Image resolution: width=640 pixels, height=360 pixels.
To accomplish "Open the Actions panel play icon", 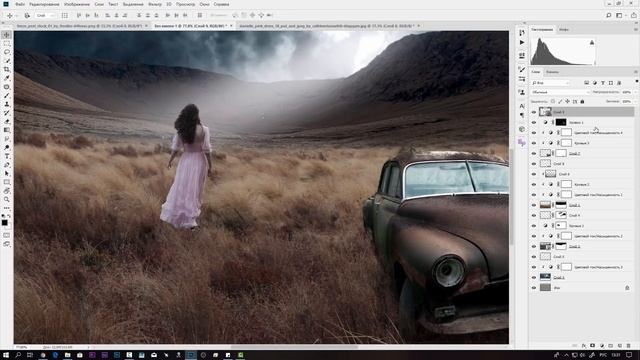I will coord(522,42).
